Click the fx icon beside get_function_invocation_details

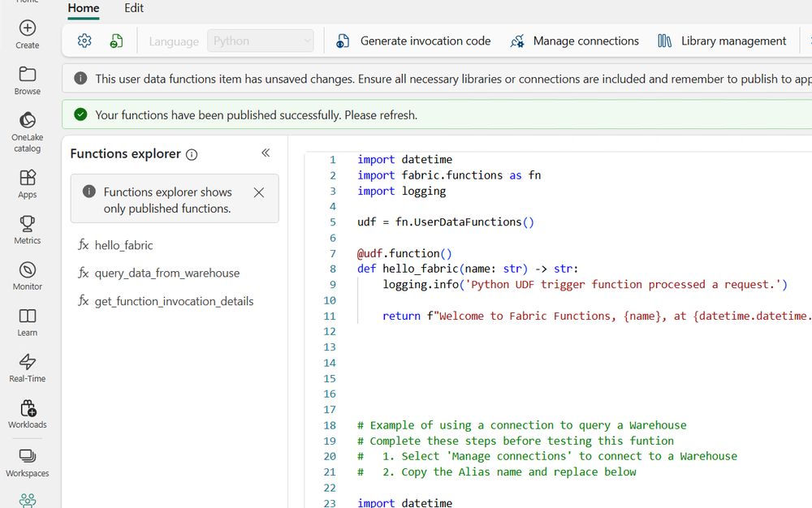[x=84, y=300]
